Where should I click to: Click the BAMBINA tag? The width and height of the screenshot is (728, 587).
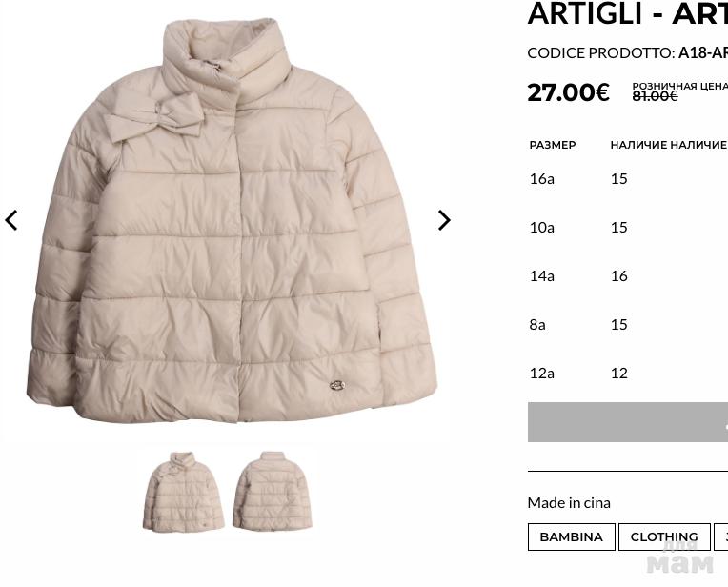pos(571,536)
